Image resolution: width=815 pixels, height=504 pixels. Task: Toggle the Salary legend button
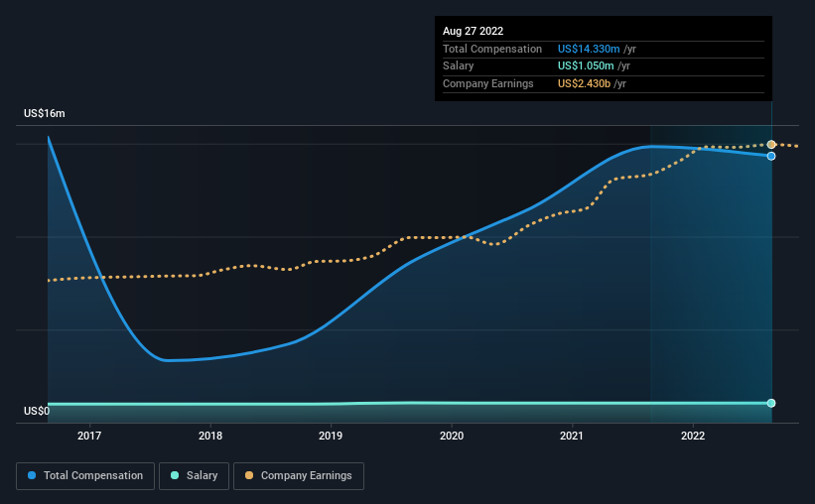click(194, 476)
